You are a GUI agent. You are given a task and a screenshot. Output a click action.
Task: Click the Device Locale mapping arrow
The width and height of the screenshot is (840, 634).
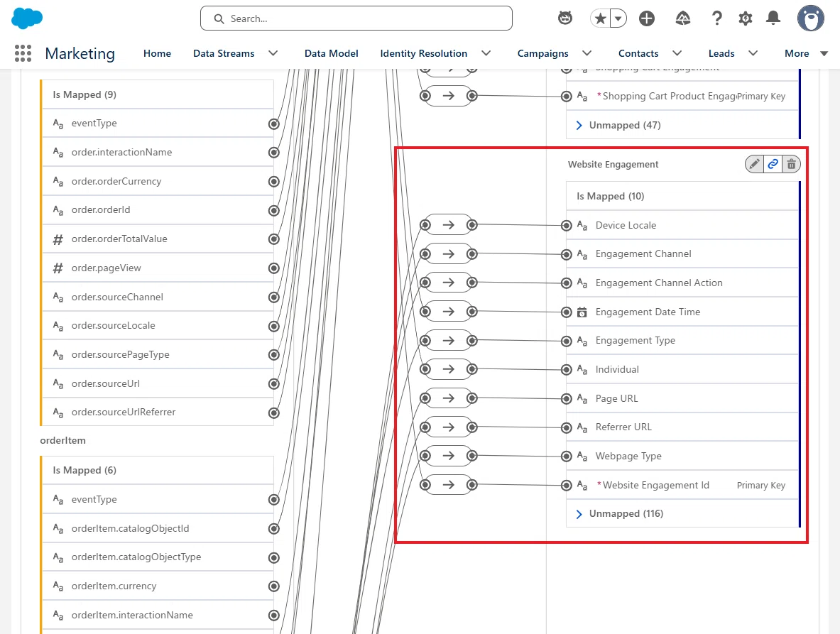click(x=448, y=225)
